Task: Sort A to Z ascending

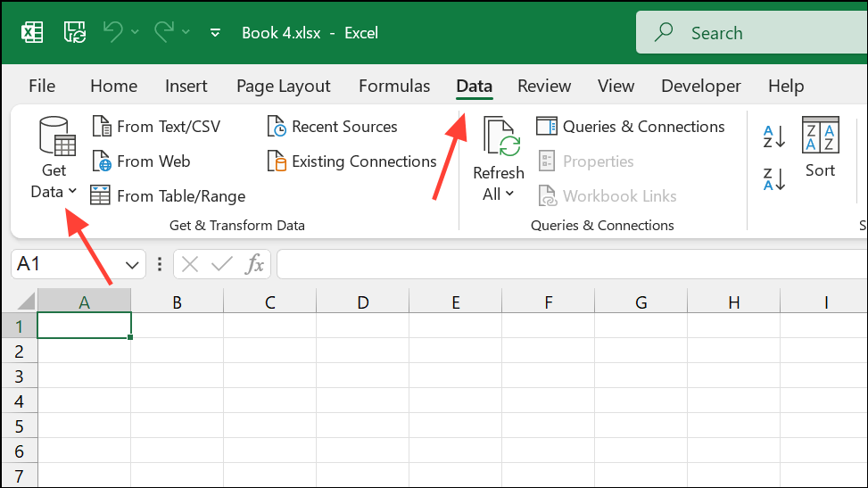Action: point(774,136)
